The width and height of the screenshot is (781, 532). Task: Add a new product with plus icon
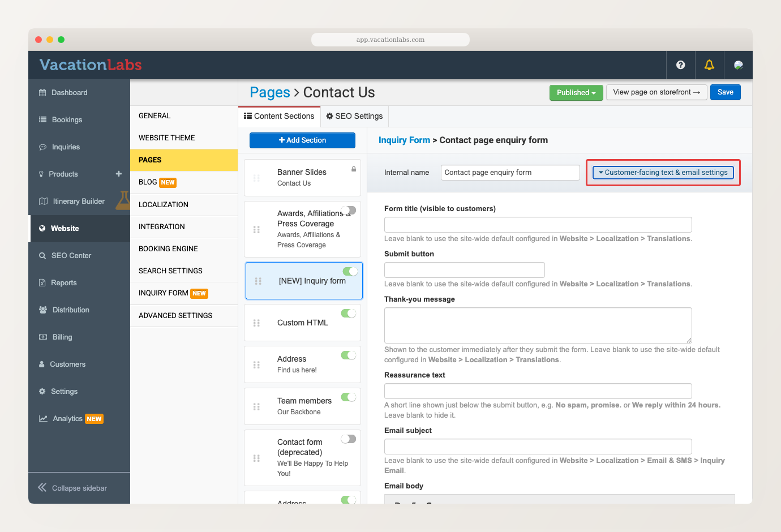tap(119, 174)
